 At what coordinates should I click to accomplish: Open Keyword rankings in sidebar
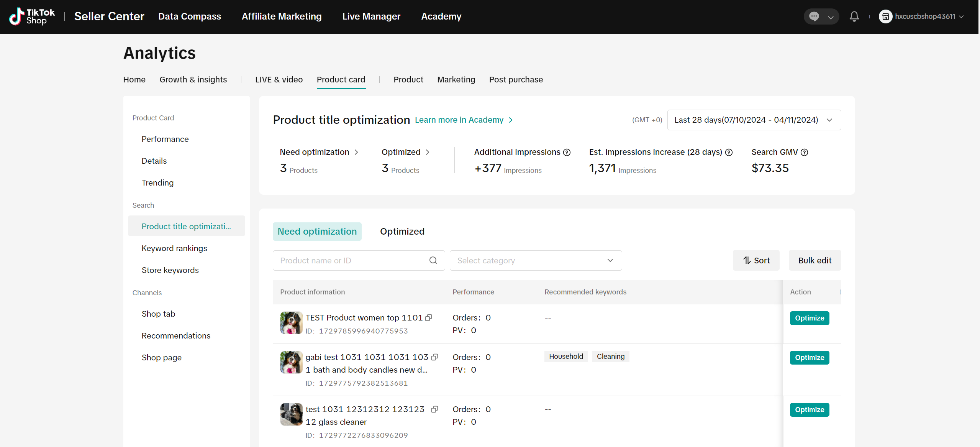click(x=174, y=248)
